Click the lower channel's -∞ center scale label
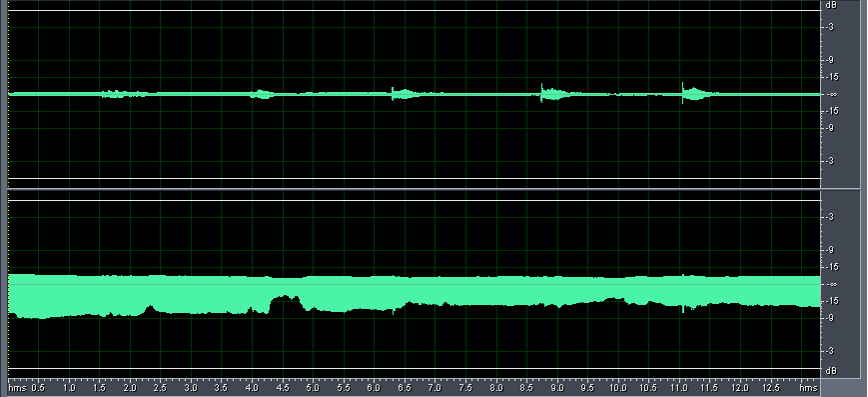This screenshot has height=397, width=868. click(831, 284)
